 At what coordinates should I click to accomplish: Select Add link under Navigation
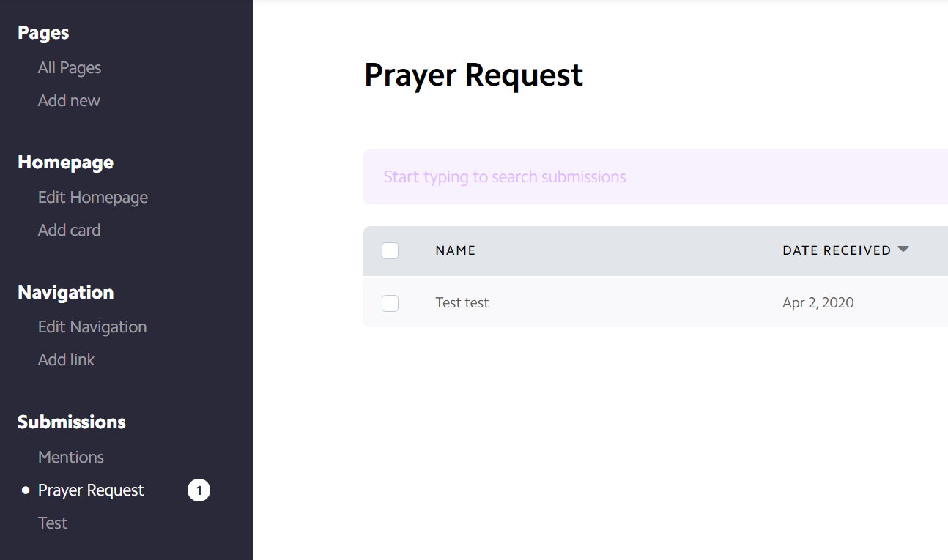click(67, 360)
